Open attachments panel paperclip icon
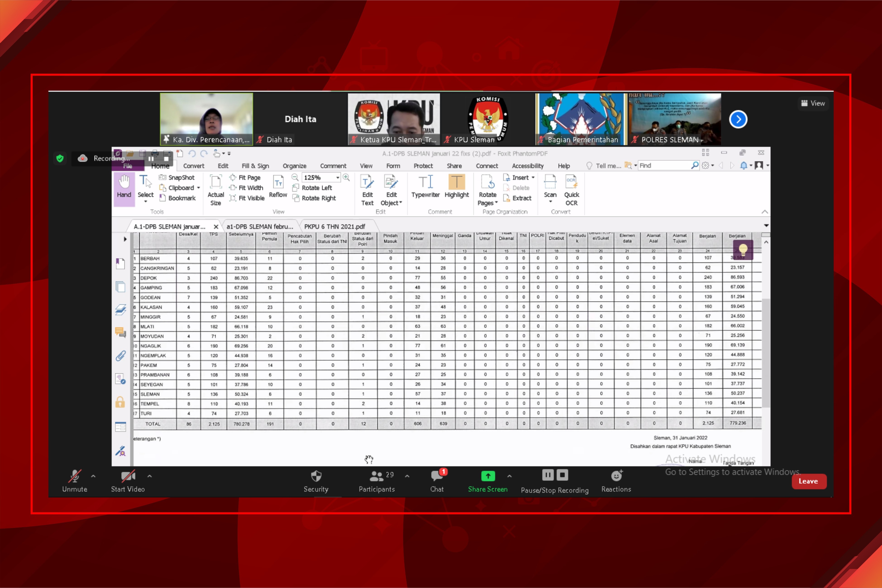Viewport: 882px width, 588px height. pos(120,356)
